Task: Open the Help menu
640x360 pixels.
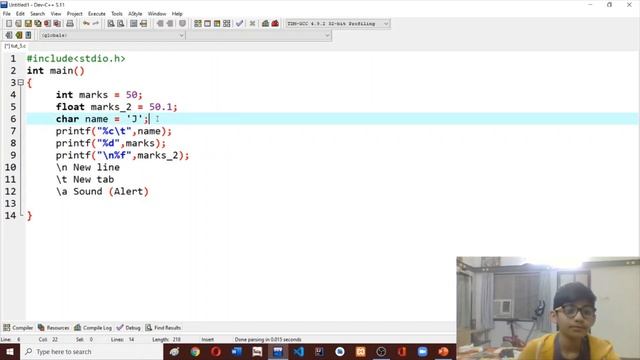Action: coord(177,13)
